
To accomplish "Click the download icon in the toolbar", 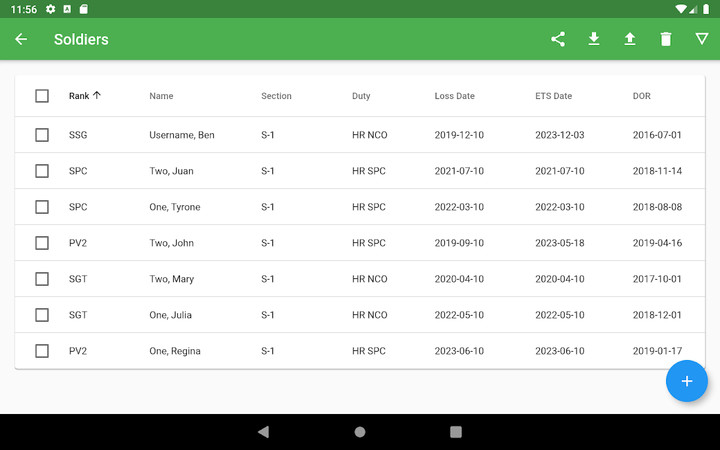I will pos(594,39).
